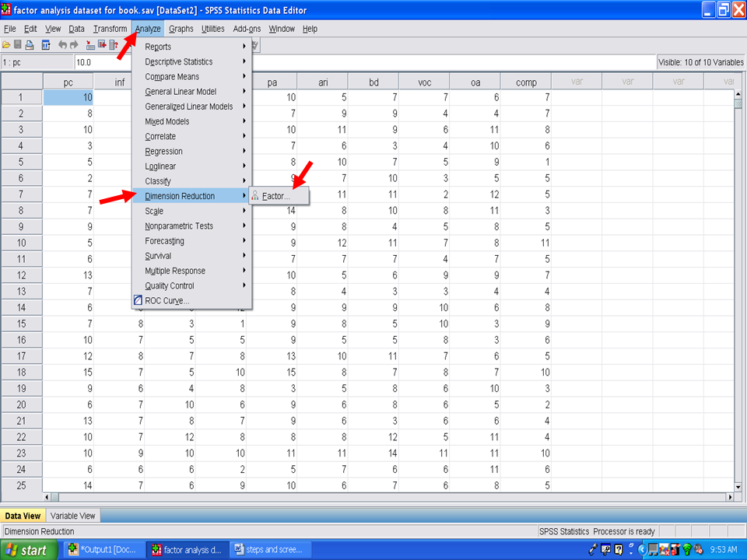
Task: Select Factor... in the submenu
Action: click(x=275, y=196)
